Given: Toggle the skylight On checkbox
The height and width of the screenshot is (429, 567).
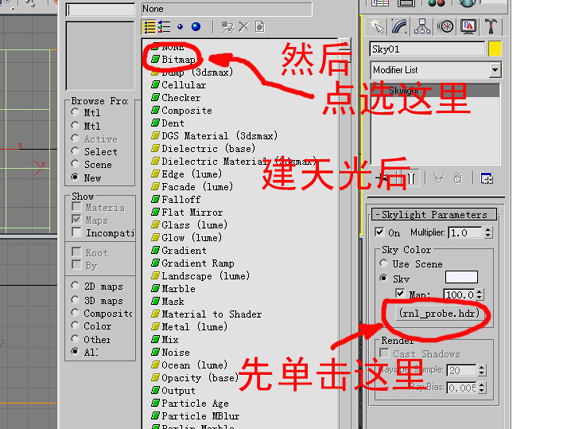Looking at the screenshot, I should click(x=379, y=232).
